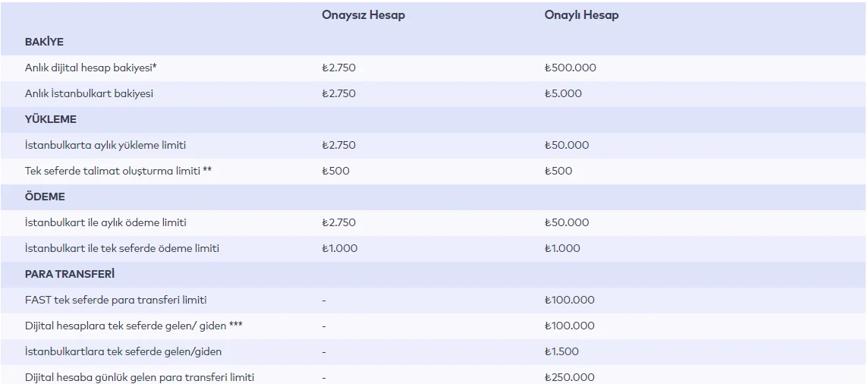
Task: Click the "ÖDEME" section heading
Action: click(45, 197)
